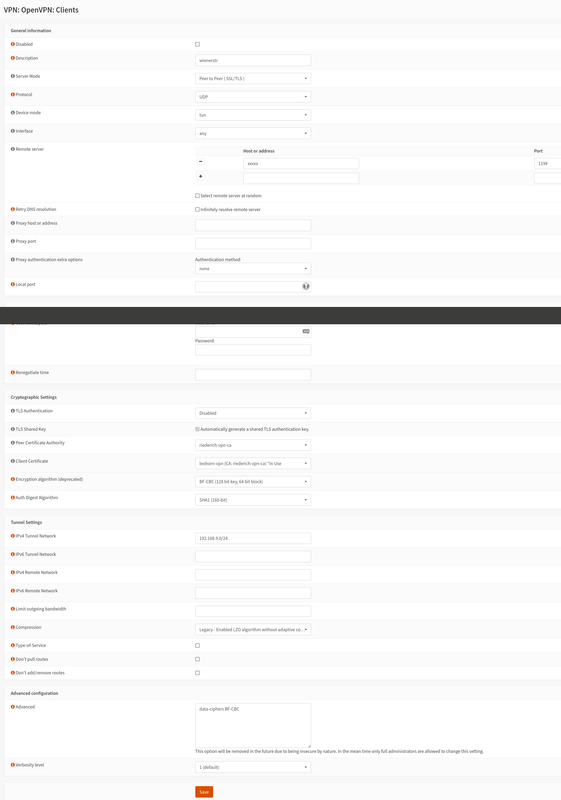Screen dimensions: 561x800
Task: Open the Server Mode dropdown
Action: coord(253,79)
